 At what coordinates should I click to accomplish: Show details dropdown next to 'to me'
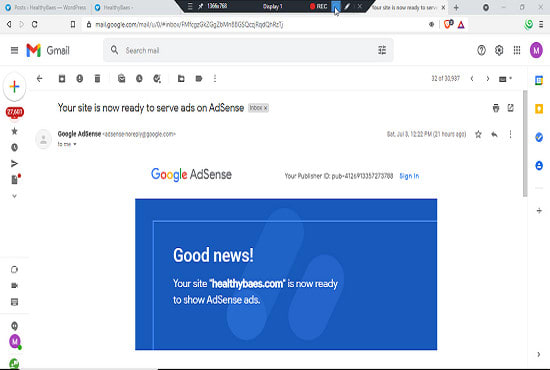[x=75, y=144]
